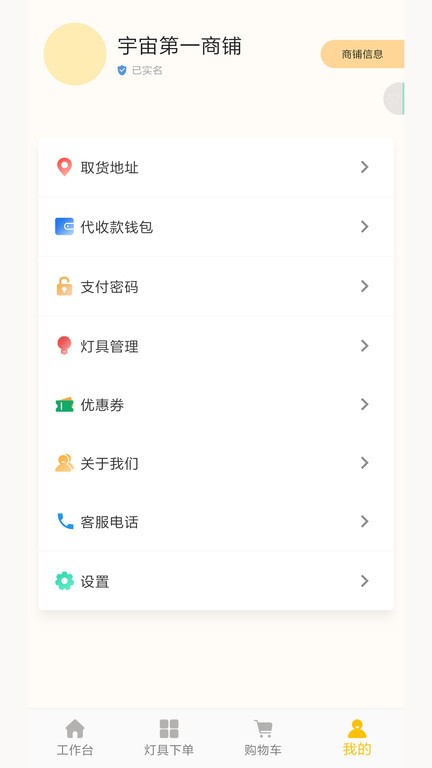The image size is (432, 768).
Task: Open the 商铺信息 button
Action: (362, 54)
